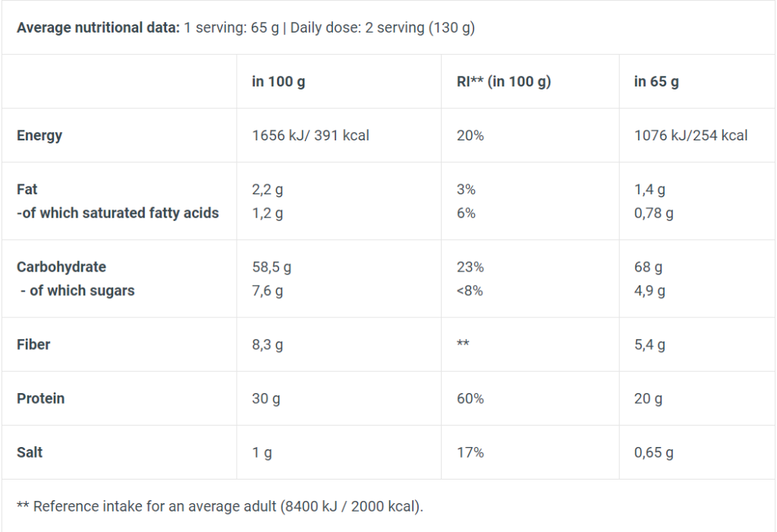
Task: Select the Salt row label
Action: click(x=30, y=452)
